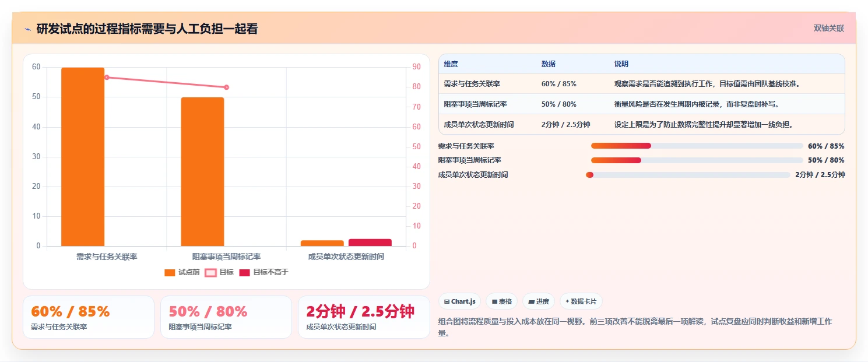The height and width of the screenshot is (362, 868).
Task: Select the orange bar for 需求与任务关联率
Action: [83, 157]
